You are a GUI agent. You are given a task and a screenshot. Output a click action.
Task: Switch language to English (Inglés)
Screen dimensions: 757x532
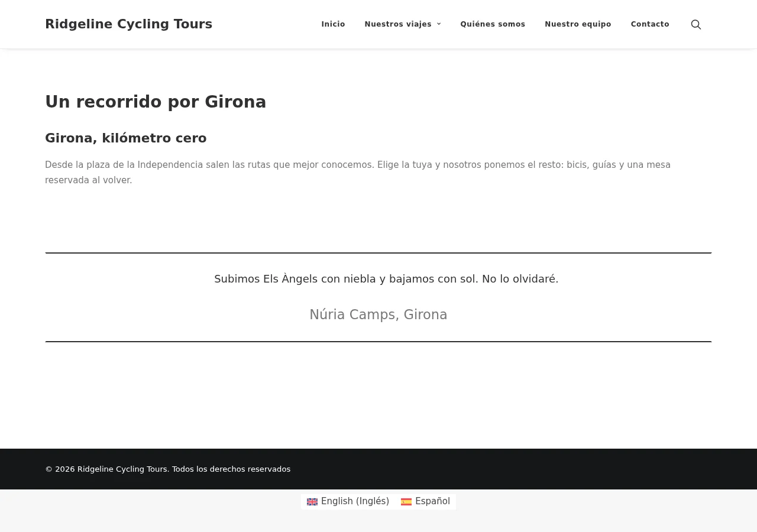348,501
